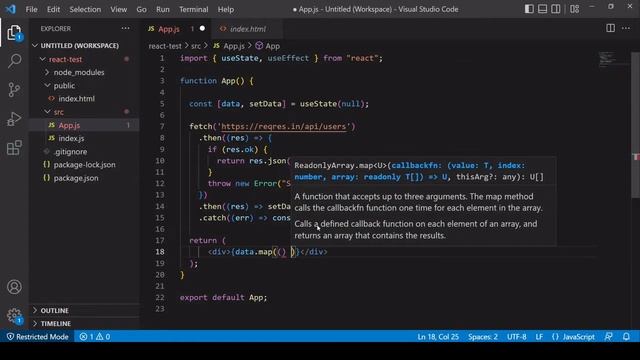The image size is (640, 360).
Task: Open the Go menu
Action: pyautogui.click(x=141, y=9)
